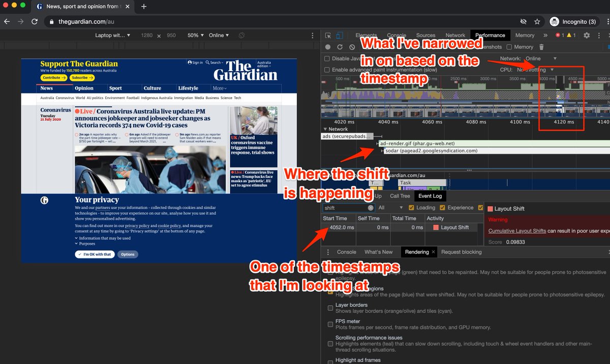Open the What's New drawer tab
The width and height of the screenshot is (610, 364).
point(379,252)
